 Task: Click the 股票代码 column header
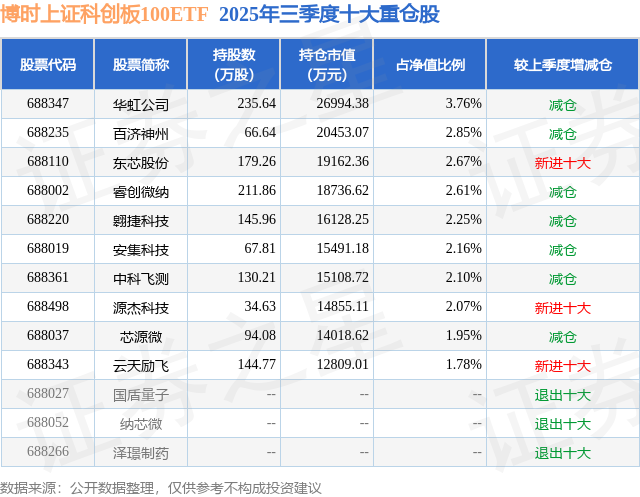click(48, 64)
